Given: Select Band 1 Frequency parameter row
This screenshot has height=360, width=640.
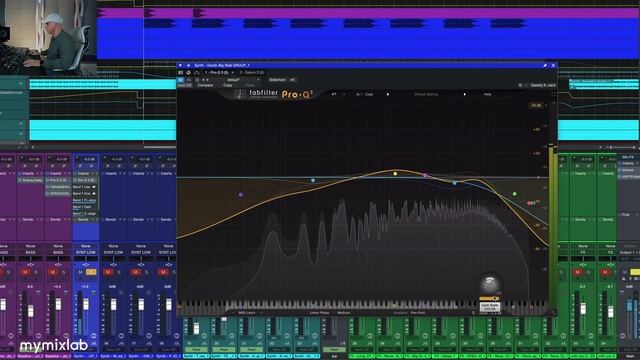Looking at the screenshot, I should tap(85, 200).
